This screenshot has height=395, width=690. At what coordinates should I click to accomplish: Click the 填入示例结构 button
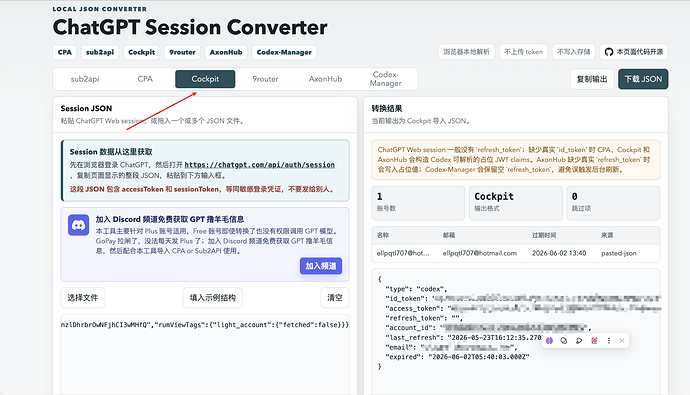213,298
